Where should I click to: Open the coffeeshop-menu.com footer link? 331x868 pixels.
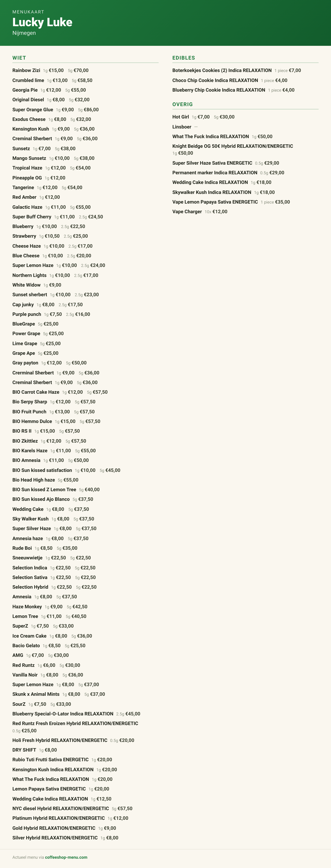click(x=66, y=857)
